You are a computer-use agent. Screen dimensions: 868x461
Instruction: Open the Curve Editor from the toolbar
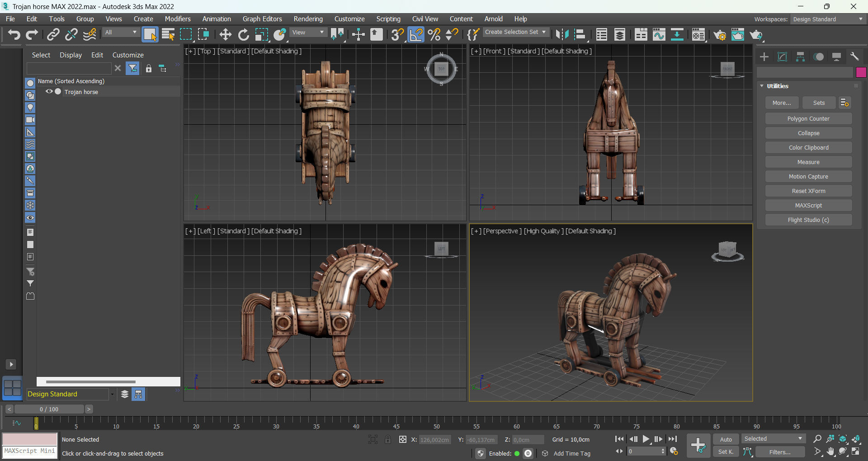pos(659,34)
